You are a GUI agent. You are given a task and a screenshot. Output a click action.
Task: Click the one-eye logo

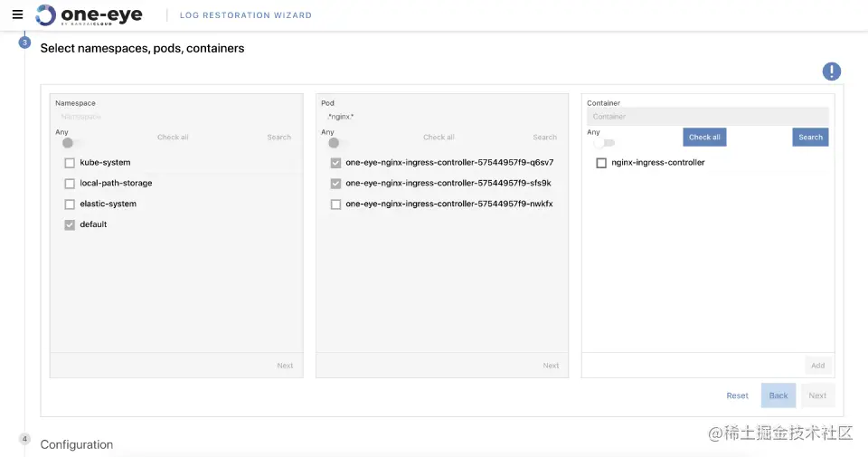88,14
